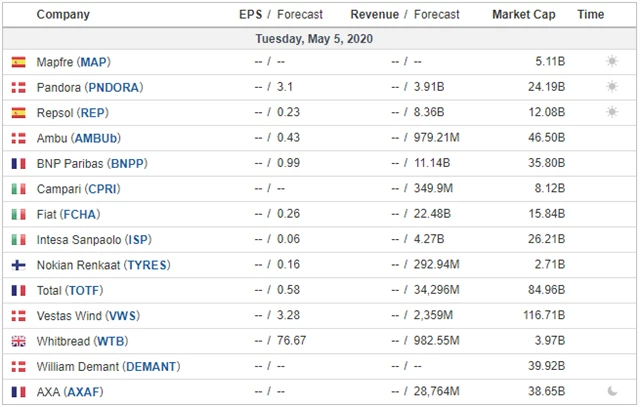Open the Vestas Wind (VWS) link

coord(88,316)
